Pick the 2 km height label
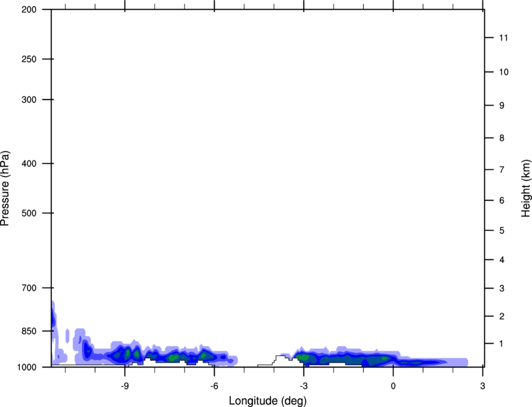532x407 pixels. [x=502, y=316]
